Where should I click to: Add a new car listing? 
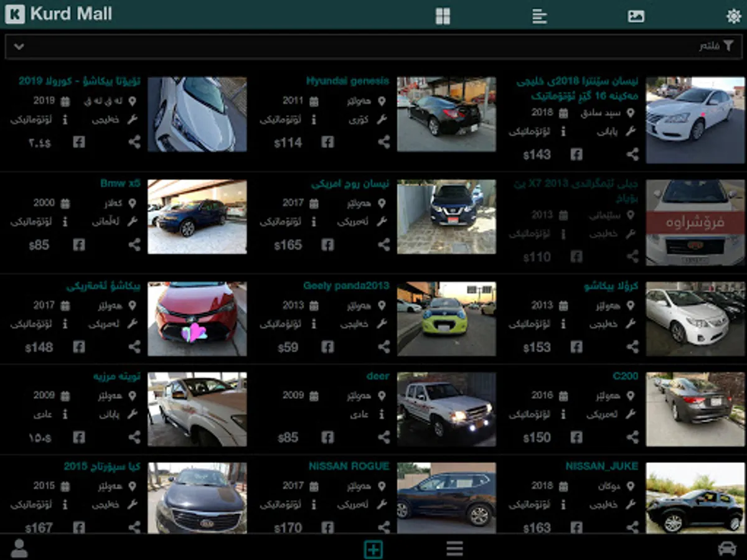372,548
